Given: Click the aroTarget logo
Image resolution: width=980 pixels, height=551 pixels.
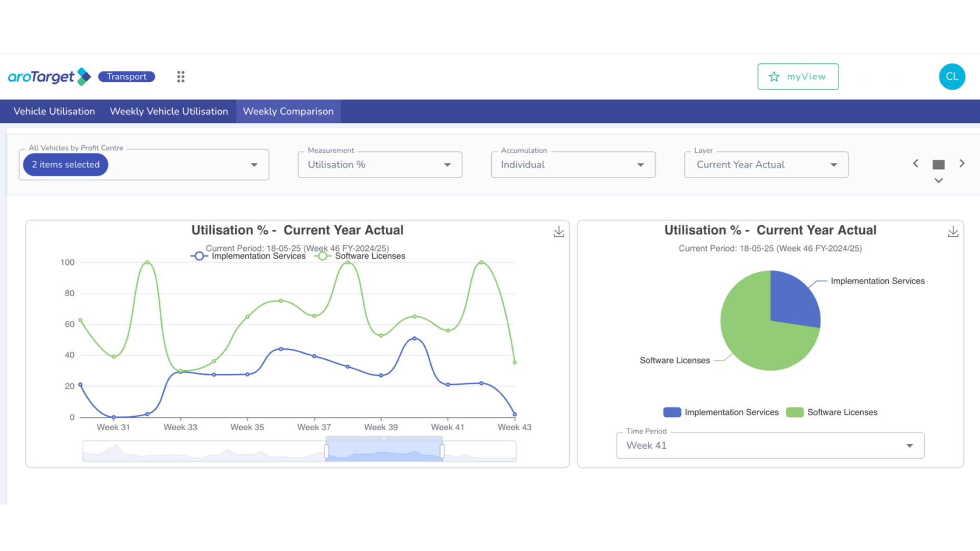Looking at the screenshot, I should [50, 77].
